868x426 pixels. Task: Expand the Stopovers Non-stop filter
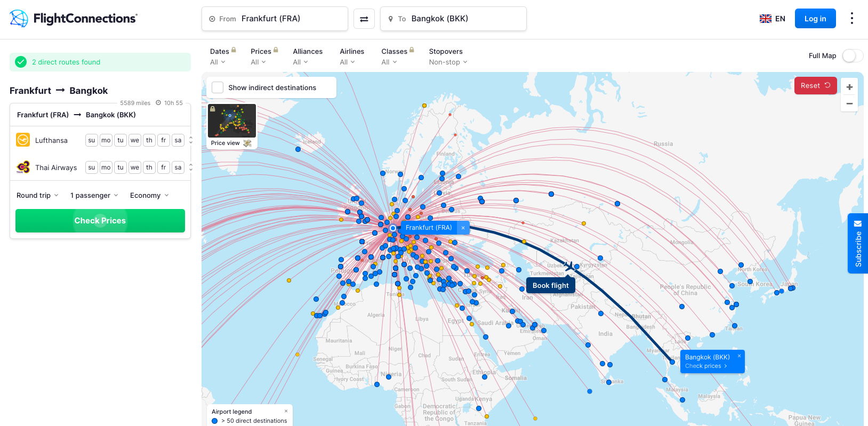pyautogui.click(x=448, y=62)
